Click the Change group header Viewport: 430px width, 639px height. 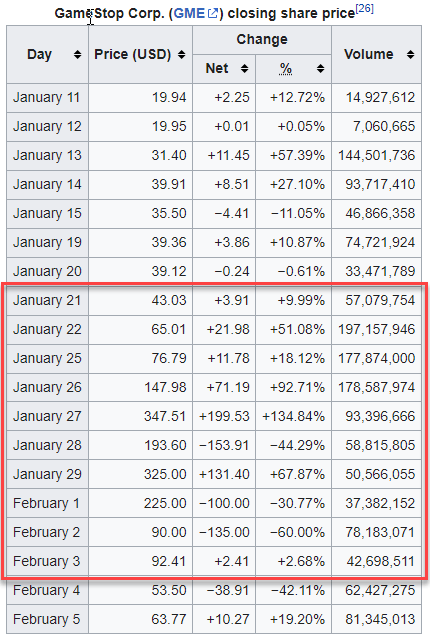pyautogui.click(x=262, y=40)
